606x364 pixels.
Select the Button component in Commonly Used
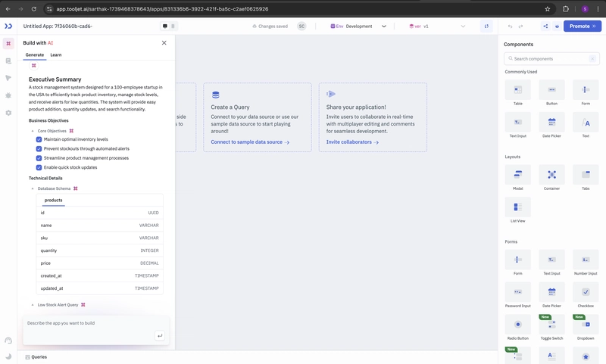point(552,93)
